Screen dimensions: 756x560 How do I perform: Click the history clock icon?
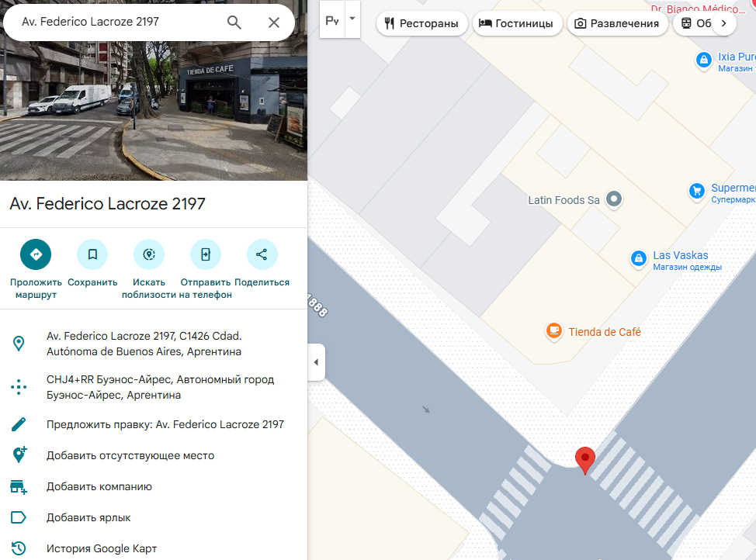tap(19, 548)
